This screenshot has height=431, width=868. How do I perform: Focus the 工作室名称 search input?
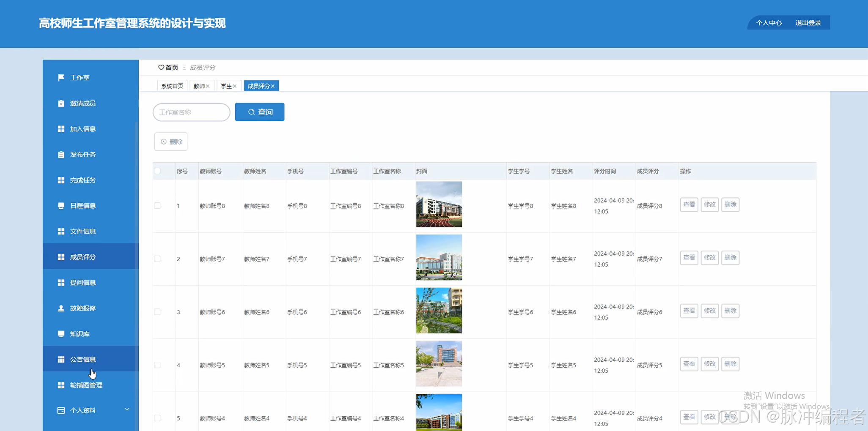coord(191,112)
